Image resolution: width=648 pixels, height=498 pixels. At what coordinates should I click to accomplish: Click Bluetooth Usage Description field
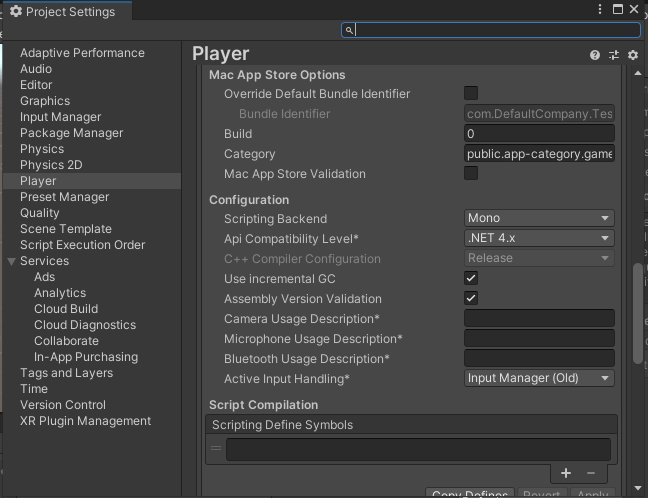tap(539, 358)
